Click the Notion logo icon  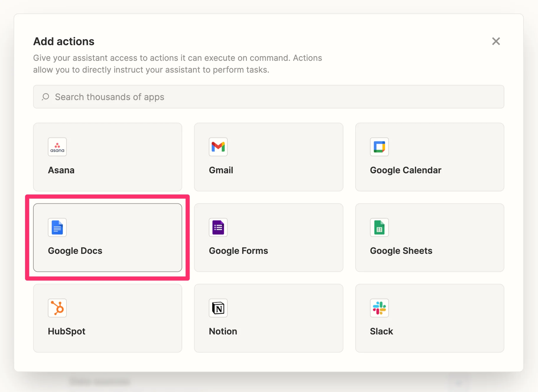point(218,308)
